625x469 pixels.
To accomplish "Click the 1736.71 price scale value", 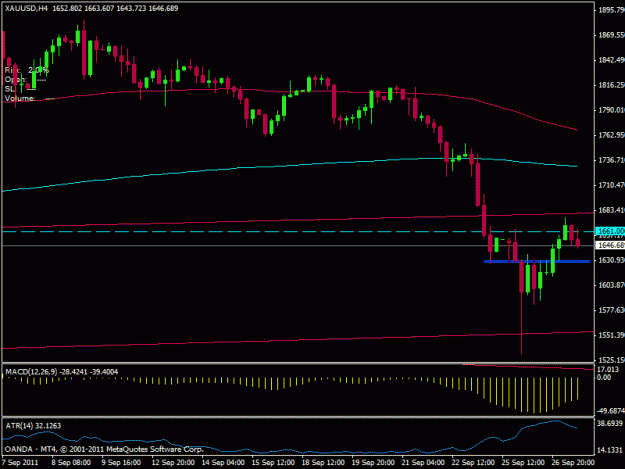I will click(x=611, y=160).
